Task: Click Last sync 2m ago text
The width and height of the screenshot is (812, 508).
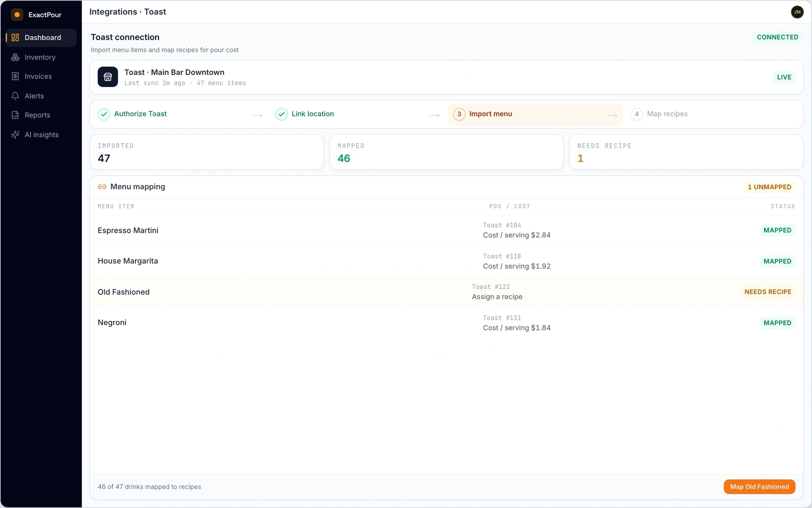Action: 155,83
